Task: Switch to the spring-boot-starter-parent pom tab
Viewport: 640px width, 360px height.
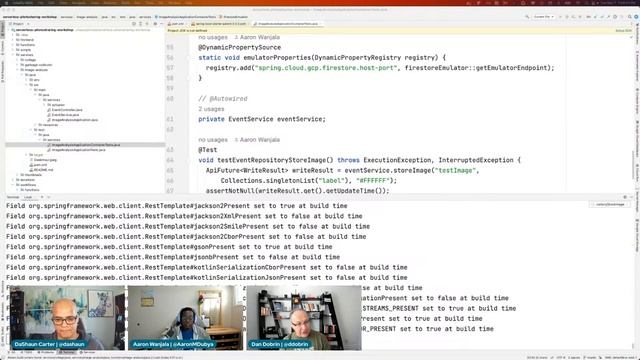Action: (221, 24)
